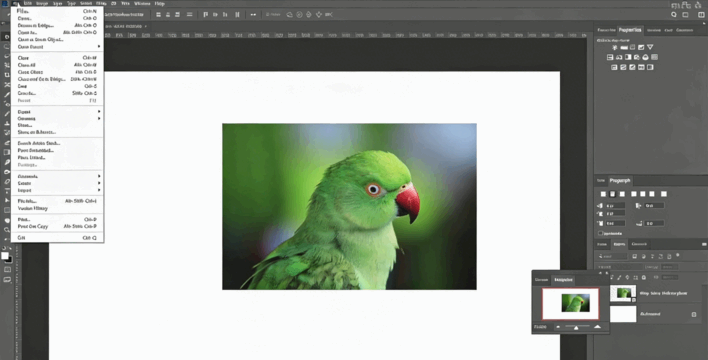Click lock icon on the Background layer
This screenshot has width=708, height=360.
pos(694,314)
